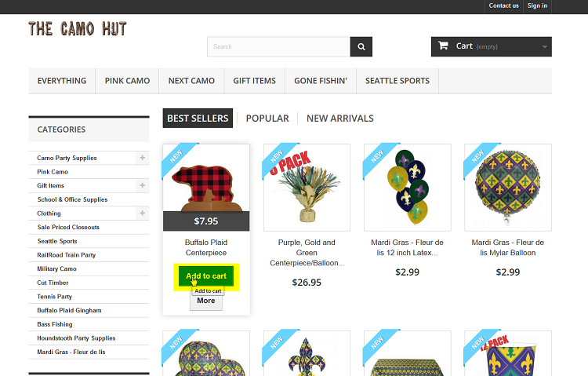Expand the Gift Items category
Image resolution: width=588 pixels, height=376 pixels.
tap(143, 185)
